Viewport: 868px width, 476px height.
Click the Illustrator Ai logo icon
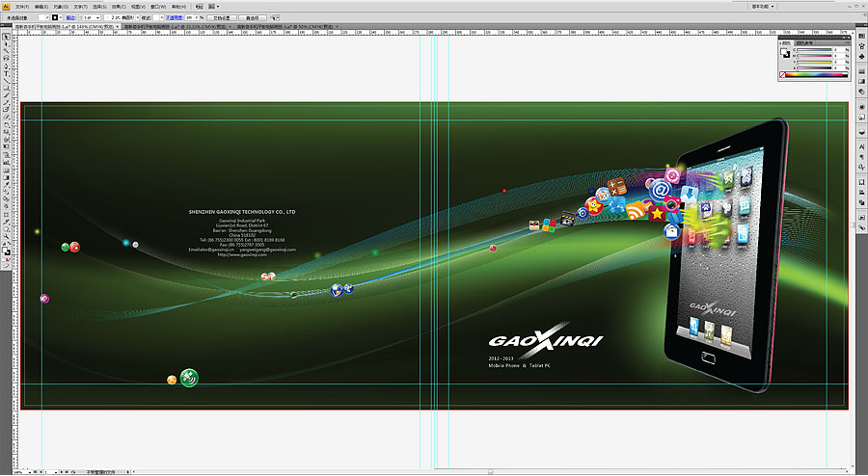point(6,6)
